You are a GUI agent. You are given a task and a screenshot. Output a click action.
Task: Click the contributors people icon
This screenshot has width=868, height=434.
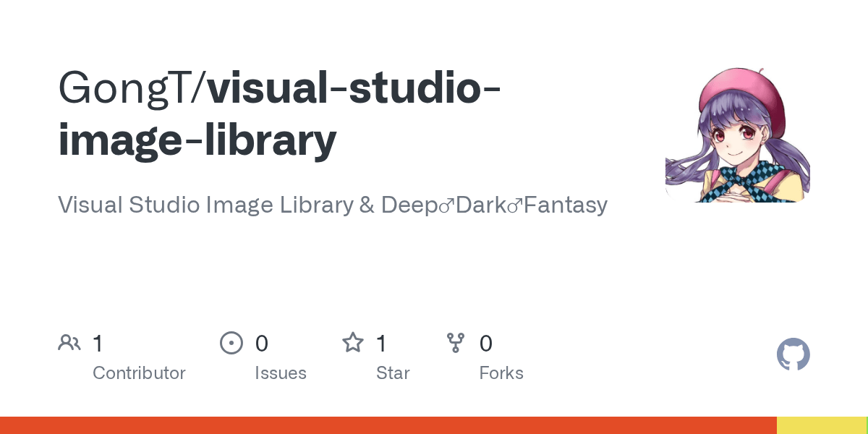point(69,343)
